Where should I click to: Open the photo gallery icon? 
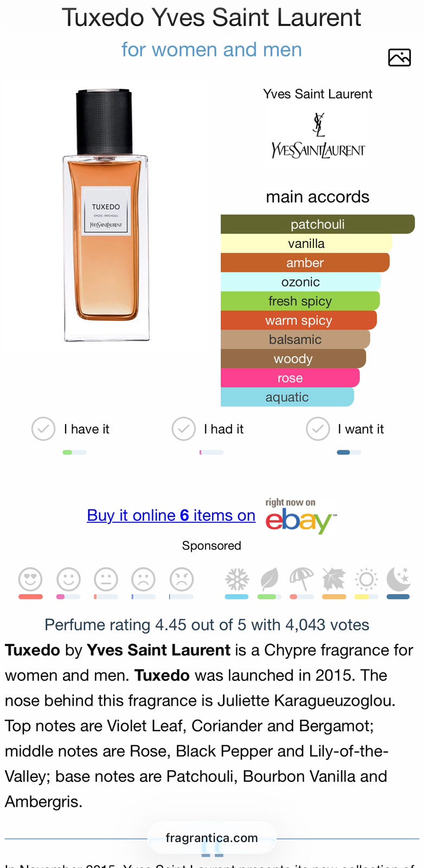click(x=399, y=57)
